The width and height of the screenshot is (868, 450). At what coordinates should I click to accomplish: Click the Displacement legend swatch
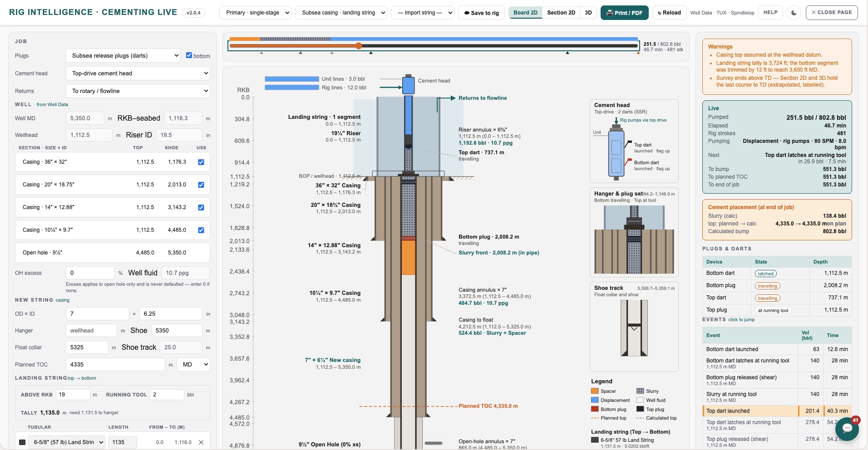[x=595, y=400]
